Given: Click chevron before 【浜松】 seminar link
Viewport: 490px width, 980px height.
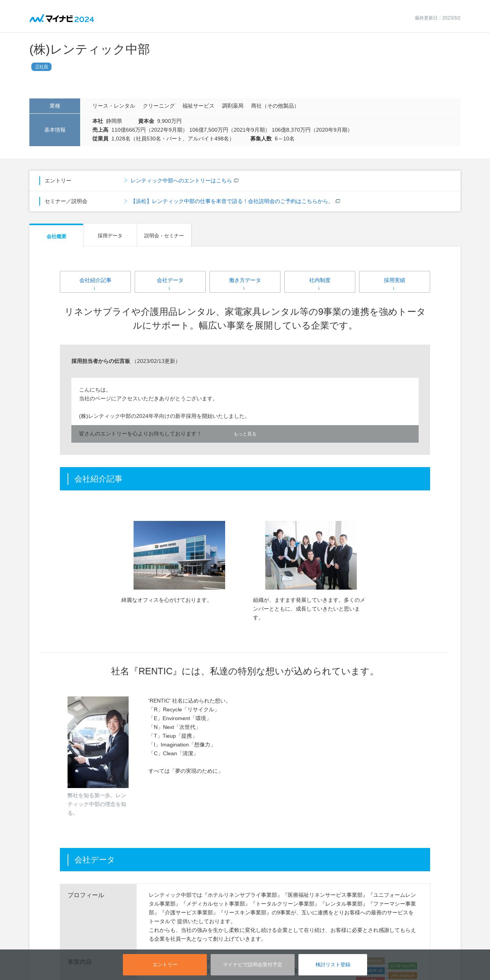Looking at the screenshot, I should pos(126,201).
